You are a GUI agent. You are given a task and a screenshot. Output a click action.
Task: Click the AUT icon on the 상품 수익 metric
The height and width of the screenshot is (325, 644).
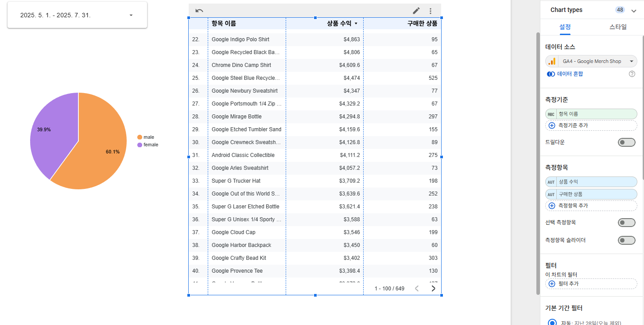(x=551, y=182)
